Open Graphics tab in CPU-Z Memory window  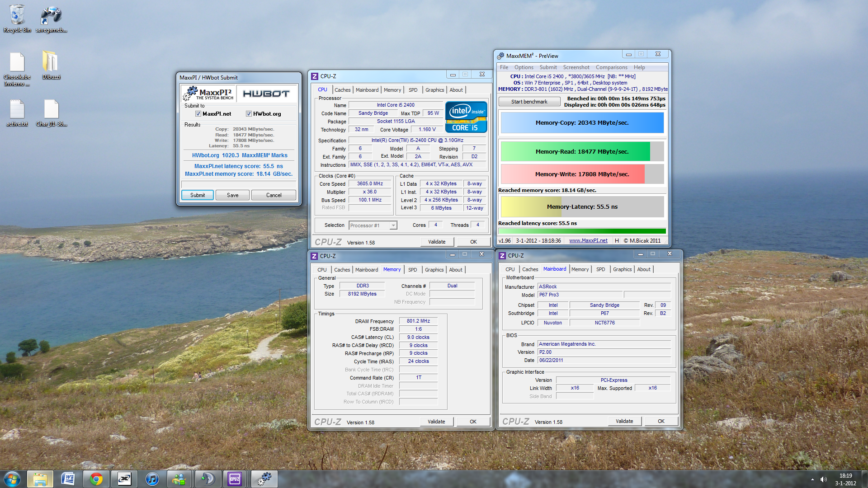pos(434,270)
